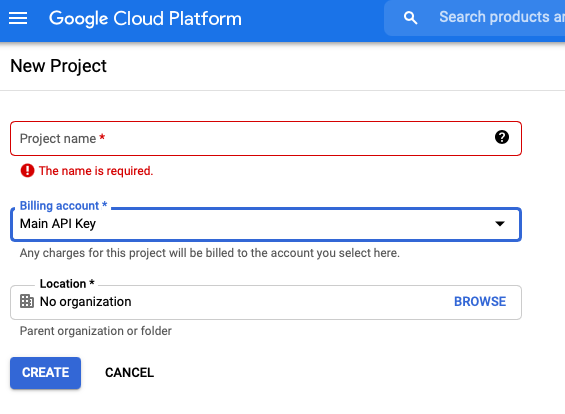Open the hamburger navigation menu
565x414 pixels.
[18, 18]
